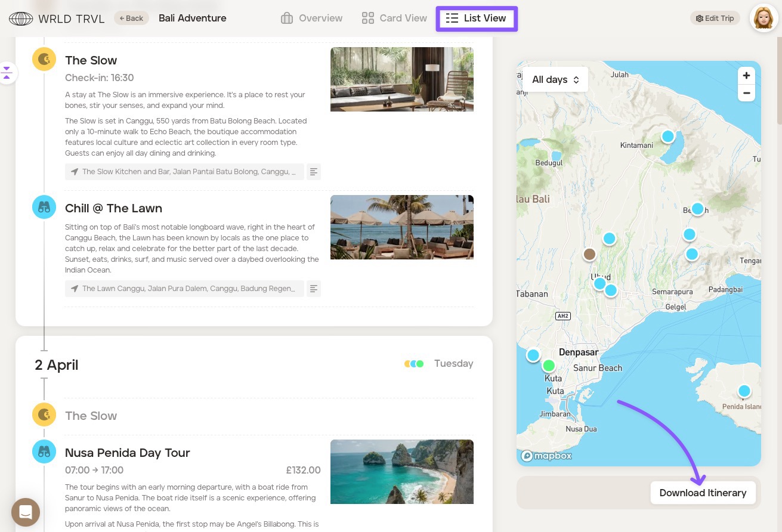Open notes icon for The Slow address

[314, 172]
